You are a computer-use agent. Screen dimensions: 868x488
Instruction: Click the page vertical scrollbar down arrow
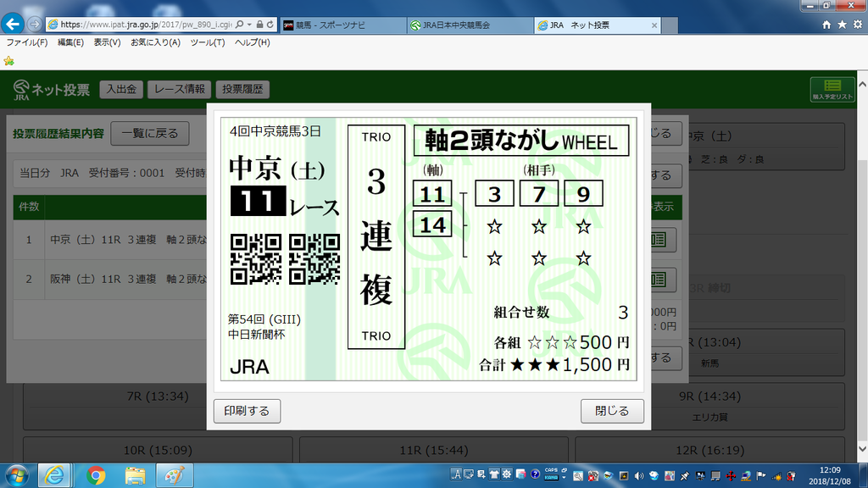click(862, 449)
